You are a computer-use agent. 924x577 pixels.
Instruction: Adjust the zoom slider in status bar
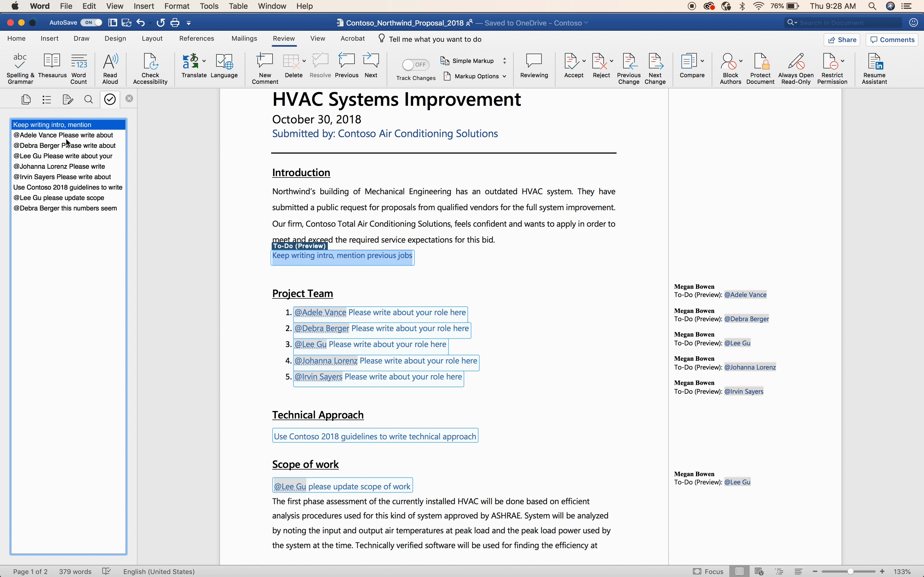coord(850,571)
